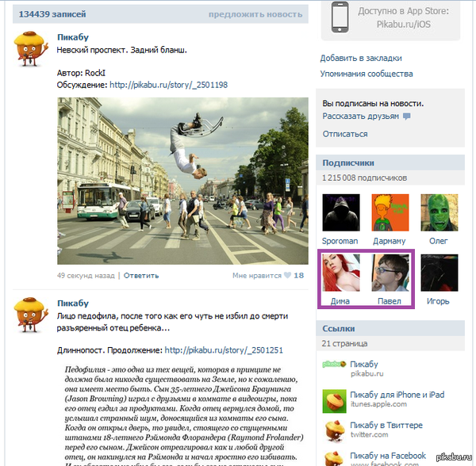Open subscriber Олег's green mask avatar
Viewport: 476px width, 466px height.
point(440,212)
